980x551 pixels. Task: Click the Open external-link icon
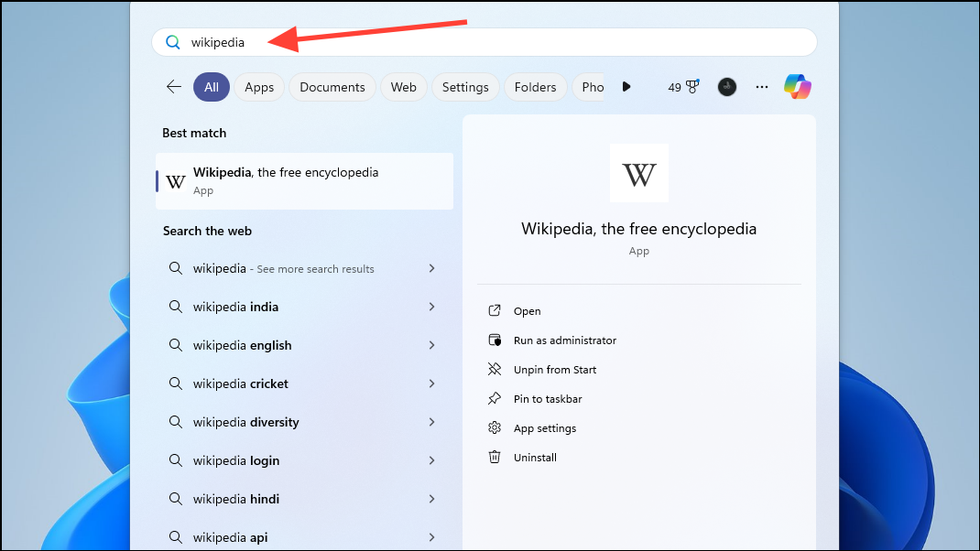(495, 310)
